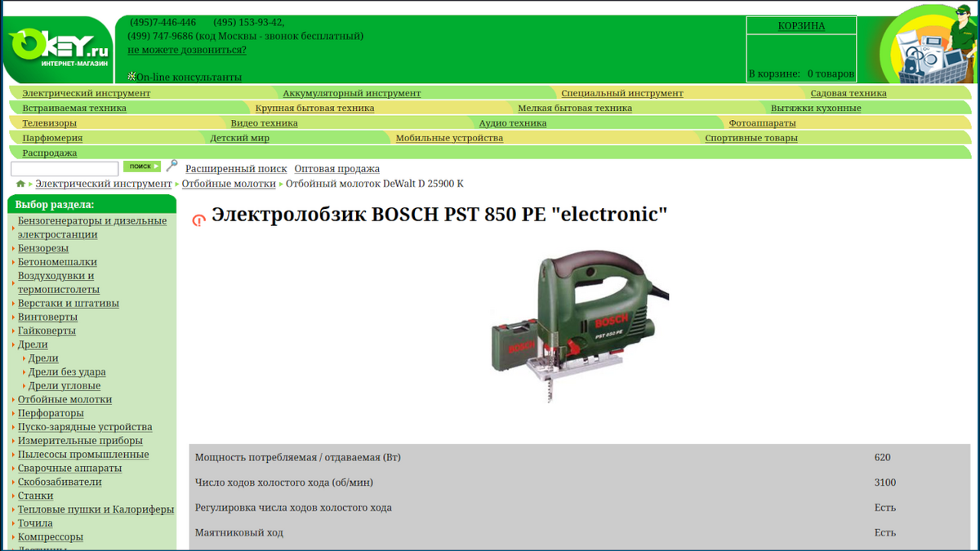The height and width of the screenshot is (551, 980).
Task: Open sidebar category Бензорезы
Action: [x=43, y=248]
